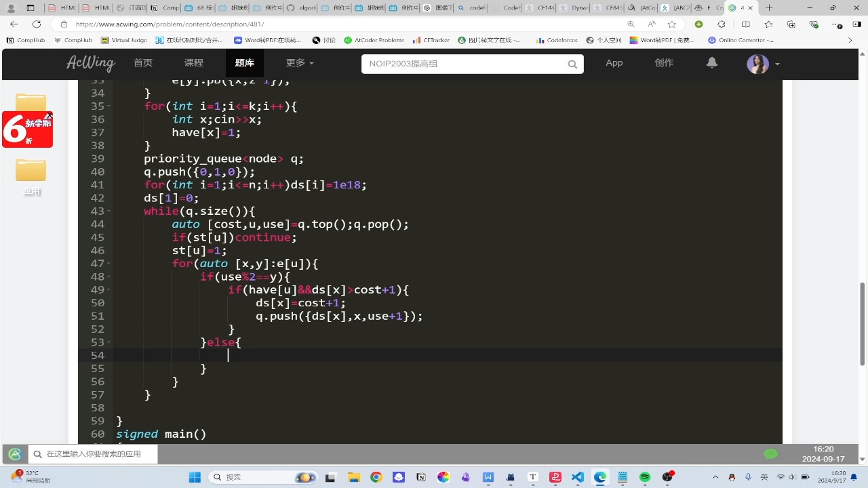Open Google Chrome from the taskbar
The width and height of the screenshot is (868, 488).
click(376, 477)
